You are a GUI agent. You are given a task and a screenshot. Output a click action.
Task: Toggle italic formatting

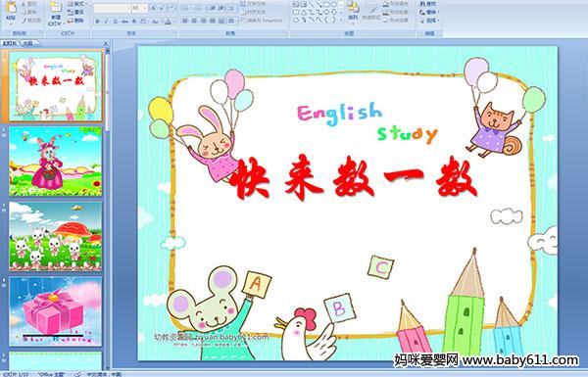click(x=106, y=22)
